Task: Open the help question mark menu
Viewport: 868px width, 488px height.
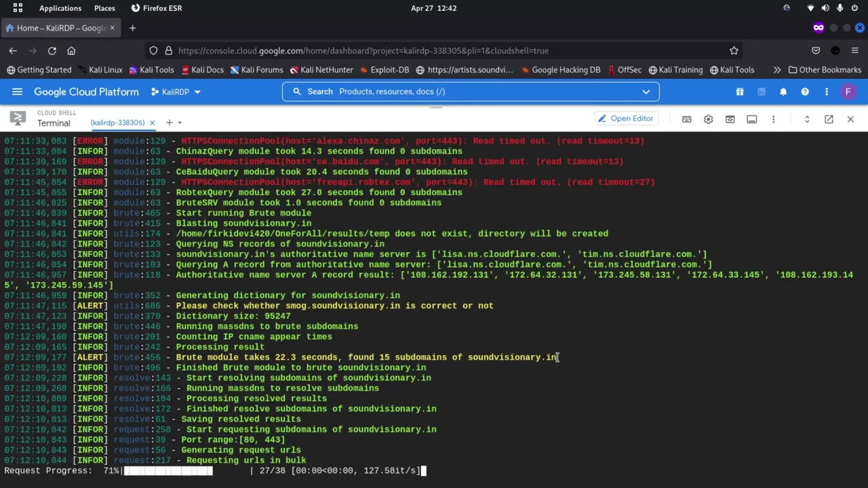Action: [x=805, y=91]
